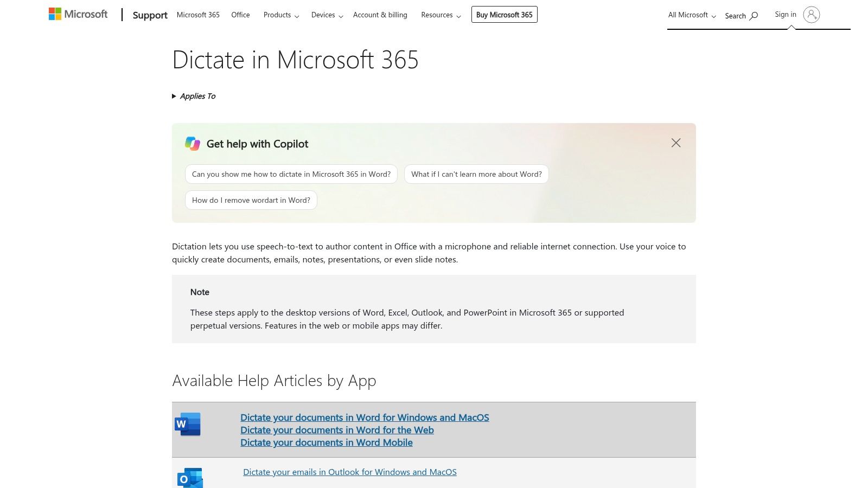
Task: Open the Microsoft 365 nav item
Action: (x=198, y=15)
